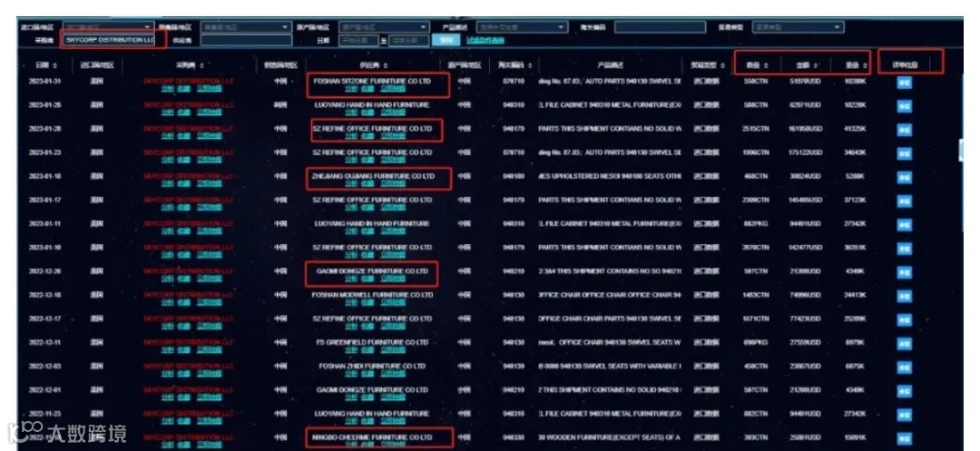
Task: Click the end date field
Action: click(408, 41)
